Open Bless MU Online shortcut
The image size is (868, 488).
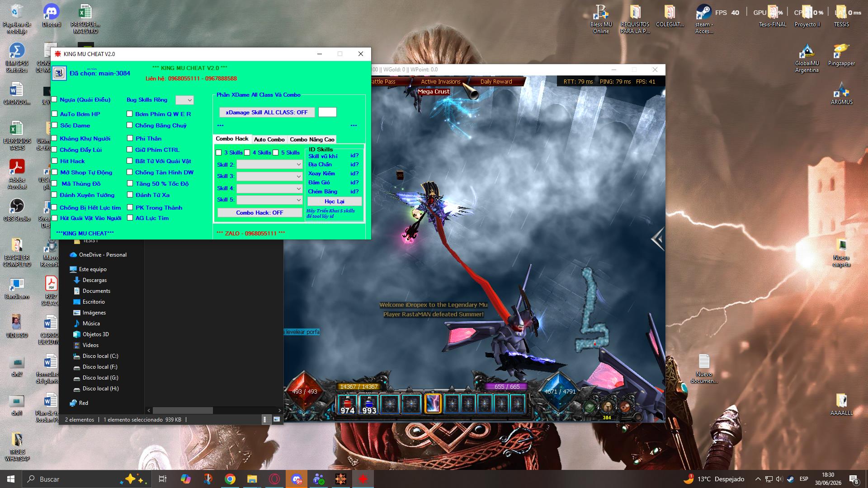[x=601, y=19]
